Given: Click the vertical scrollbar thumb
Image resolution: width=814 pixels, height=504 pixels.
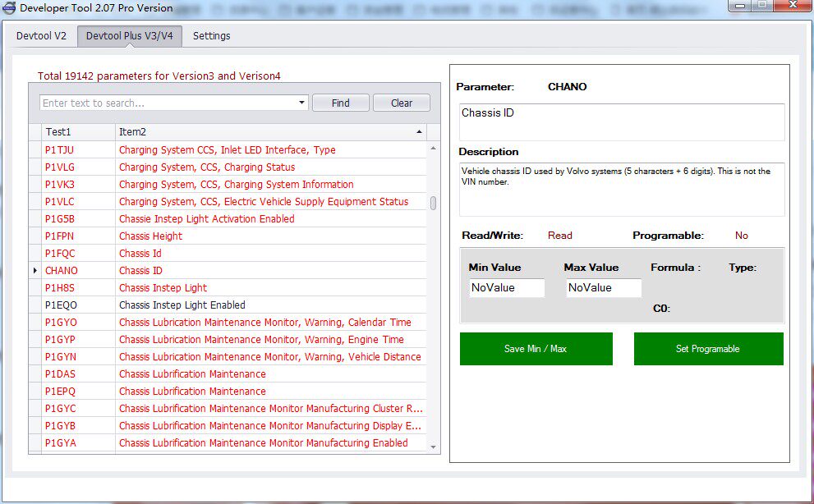Looking at the screenshot, I should pyautogui.click(x=433, y=203).
